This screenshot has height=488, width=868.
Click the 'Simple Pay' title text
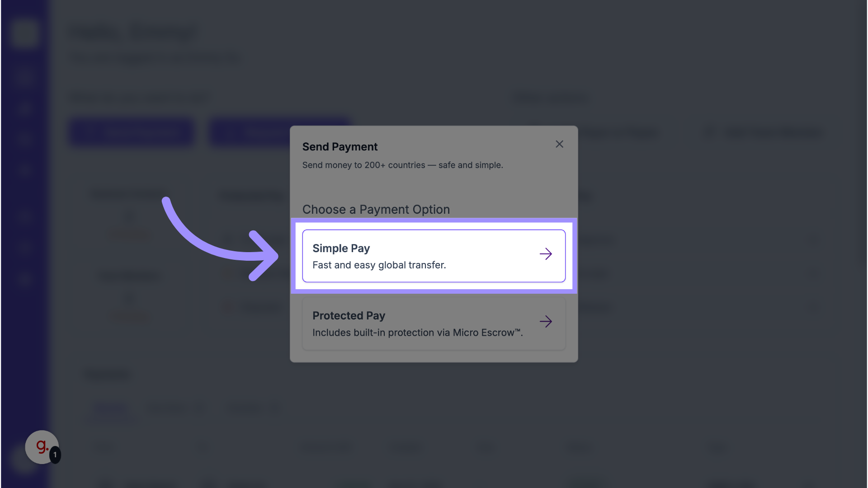pyautogui.click(x=341, y=249)
